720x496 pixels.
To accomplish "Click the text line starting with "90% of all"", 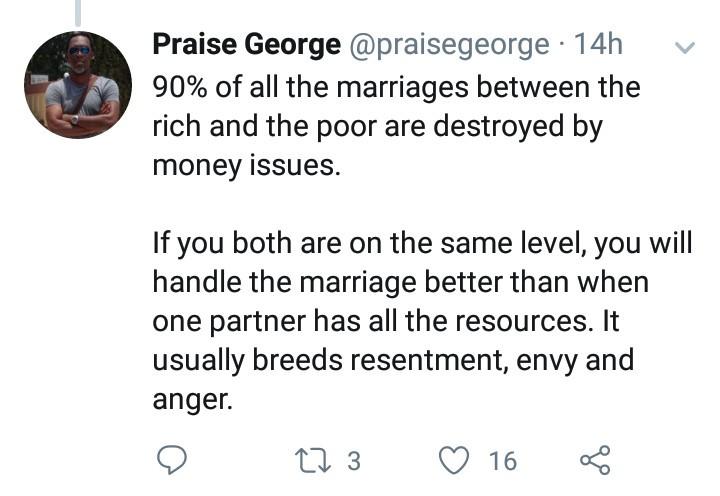I will (395, 86).
